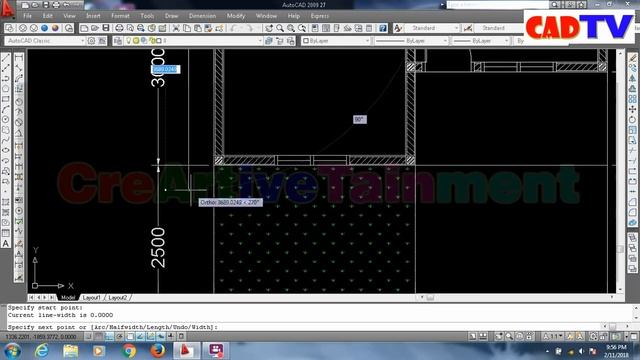
Task: Click the Save floppy disk icon
Action: pos(106,28)
